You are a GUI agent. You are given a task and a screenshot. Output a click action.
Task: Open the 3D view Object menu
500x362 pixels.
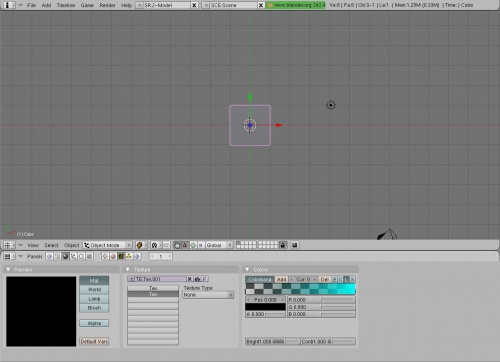(x=71, y=245)
